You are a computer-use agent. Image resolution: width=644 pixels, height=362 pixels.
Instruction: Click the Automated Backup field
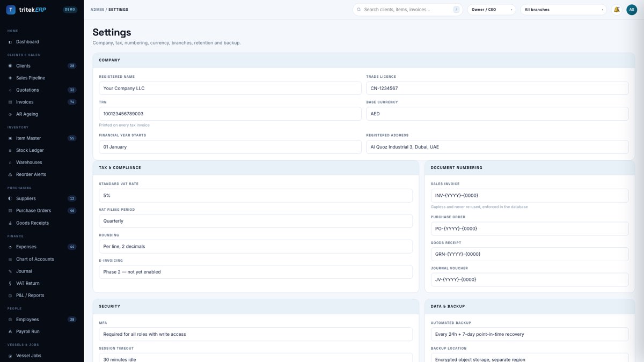tap(530, 334)
